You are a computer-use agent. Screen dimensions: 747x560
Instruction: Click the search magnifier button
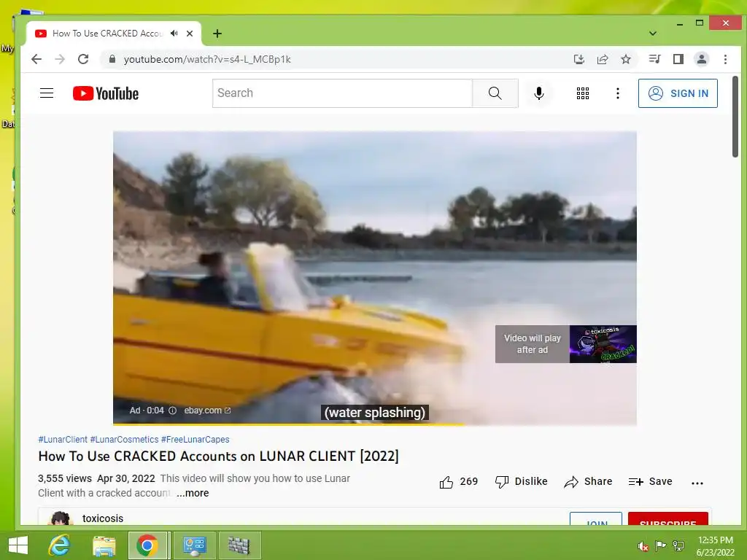click(495, 93)
